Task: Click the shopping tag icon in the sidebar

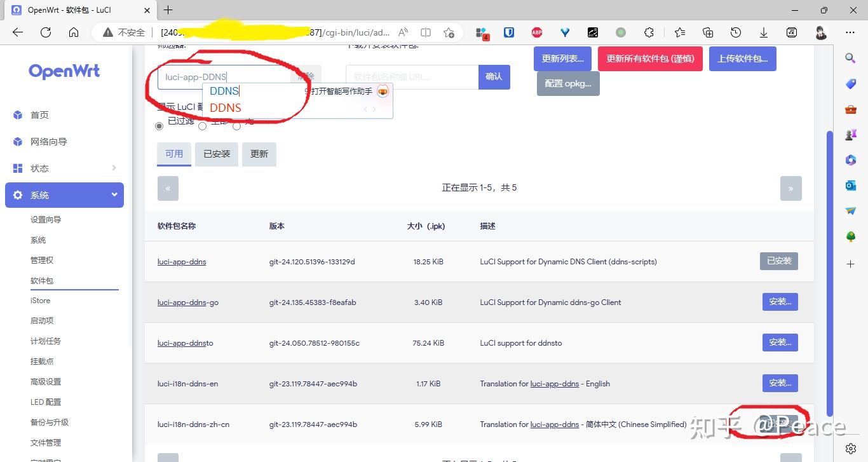Action: click(850, 83)
